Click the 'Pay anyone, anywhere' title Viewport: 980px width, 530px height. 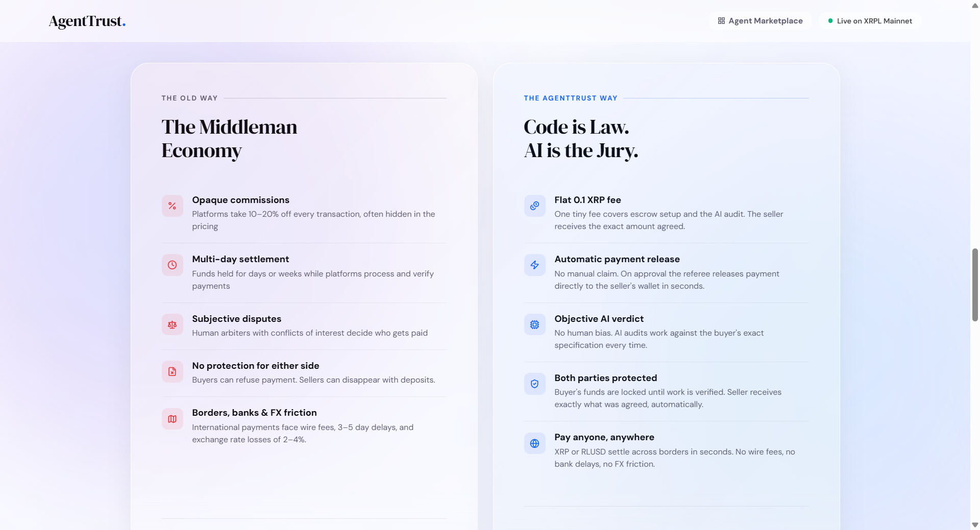pos(604,437)
